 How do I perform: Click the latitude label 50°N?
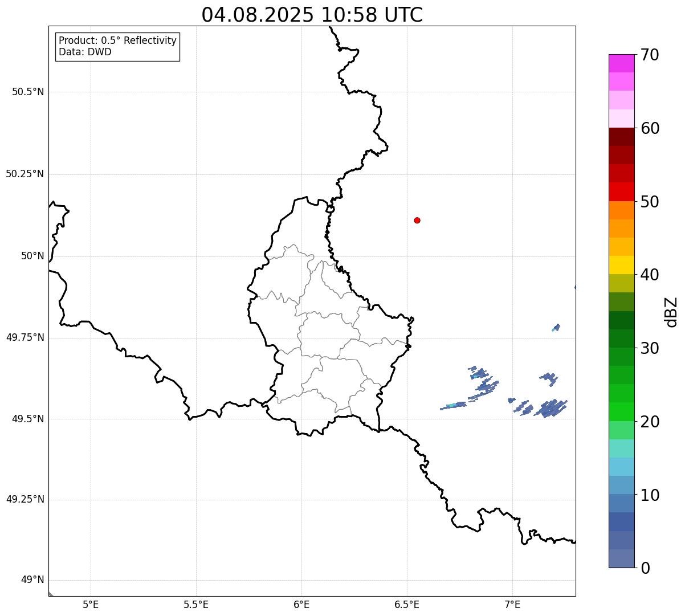click(x=32, y=256)
